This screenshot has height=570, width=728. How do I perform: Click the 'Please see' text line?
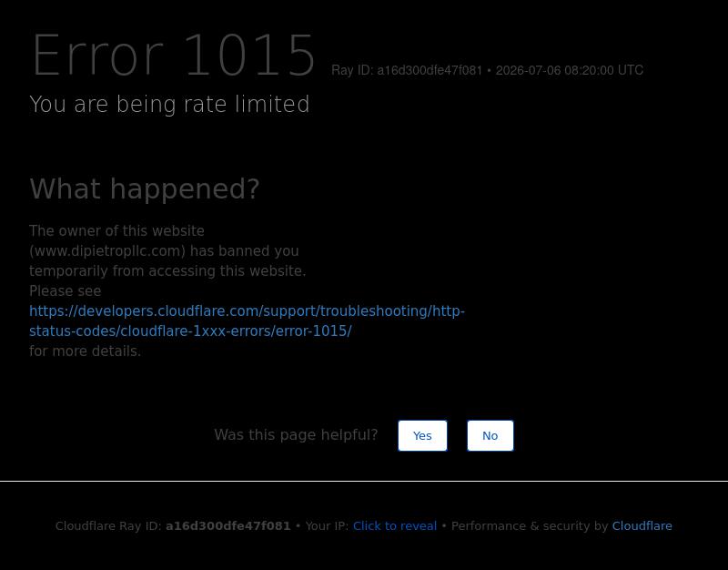(65, 290)
